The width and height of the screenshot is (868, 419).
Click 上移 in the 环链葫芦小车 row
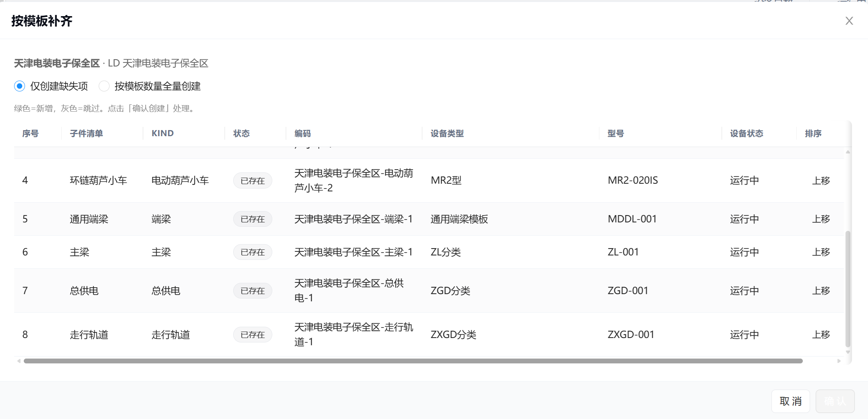click(821, 180)
